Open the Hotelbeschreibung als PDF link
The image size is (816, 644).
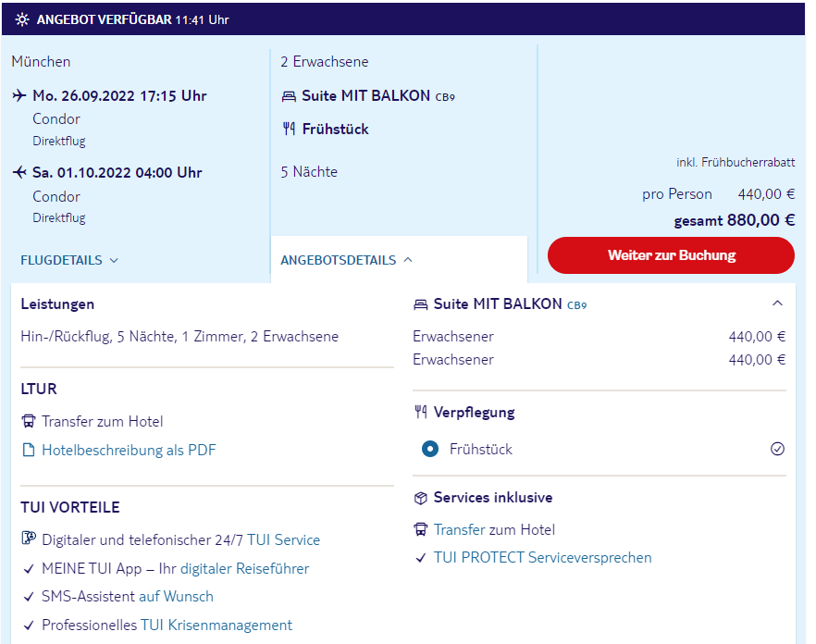point(129,451)
